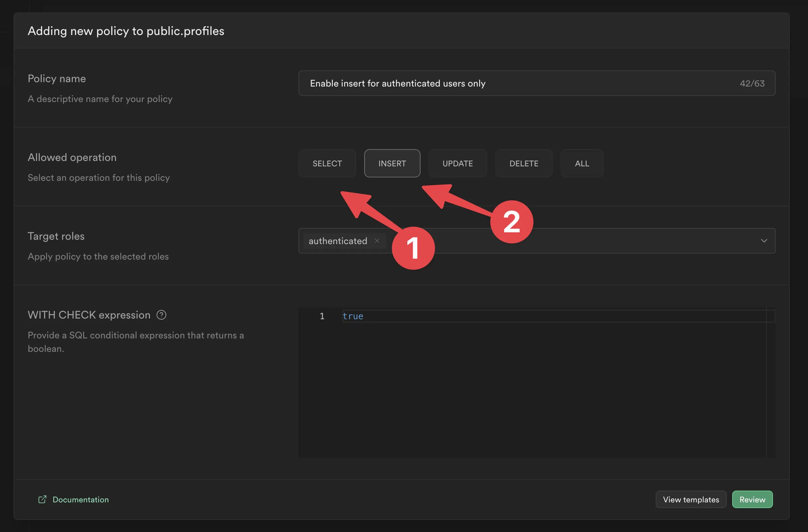Choose the DELETE operation
Viewport: 808px width, 532px height.
(x=524, y=164)
